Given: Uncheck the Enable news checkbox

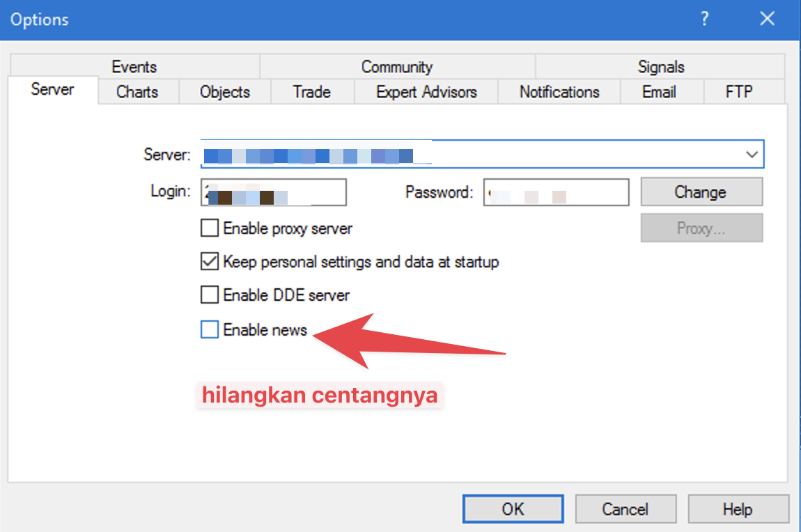Looking at the screenshot, I should click(x=209, y=329).
